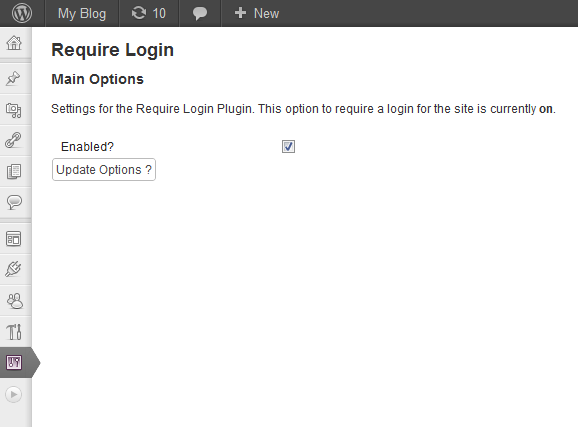Image resolution: width=578 pixels, height=427 pixels.
Task: Open the Dashboard home icon
Action: [x=14, y=43]
